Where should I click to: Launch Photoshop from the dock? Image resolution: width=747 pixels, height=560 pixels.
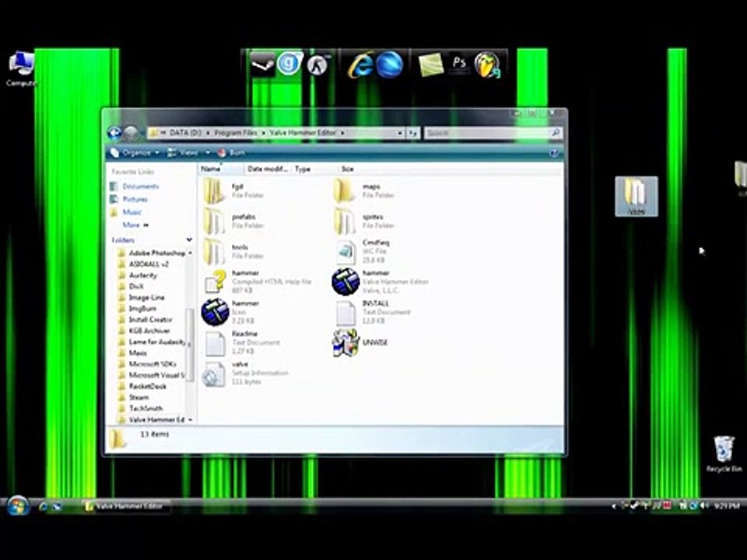click(459, 64)
